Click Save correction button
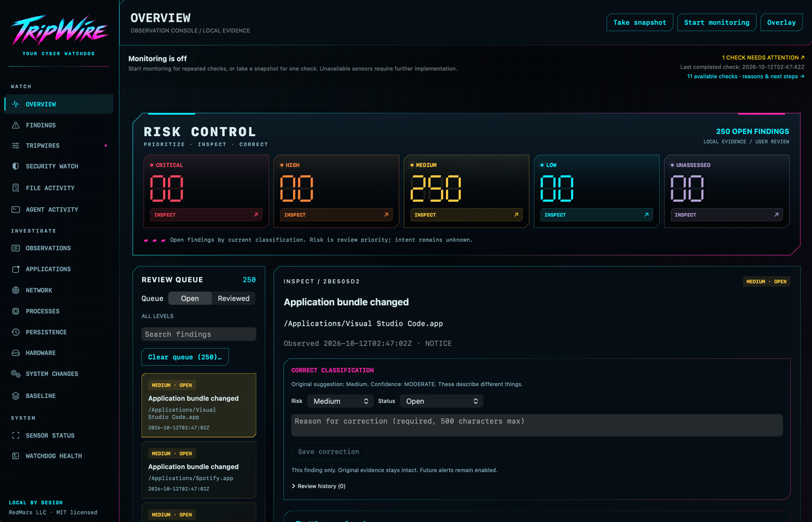The height and width of the screenshot is (522, 812). (329, 452)
